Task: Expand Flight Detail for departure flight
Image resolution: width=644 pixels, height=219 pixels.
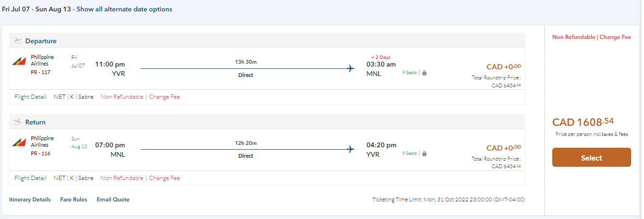Action: tap(30, 97)
